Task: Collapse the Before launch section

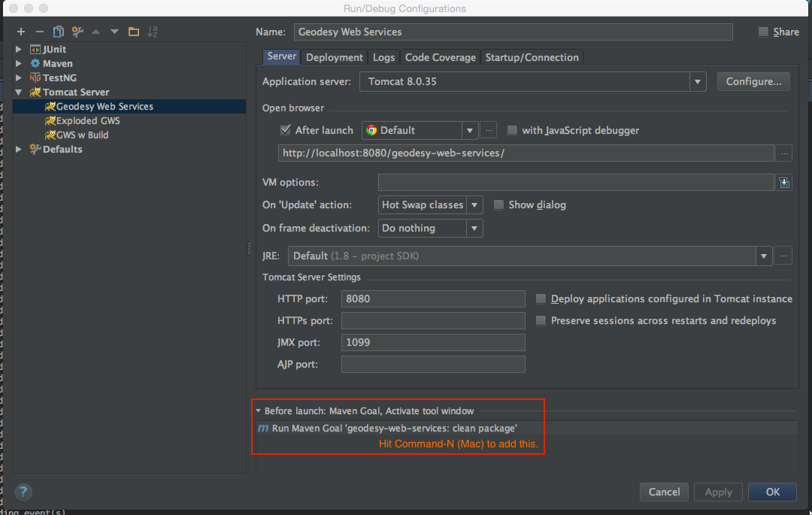Action: (258, 411)
